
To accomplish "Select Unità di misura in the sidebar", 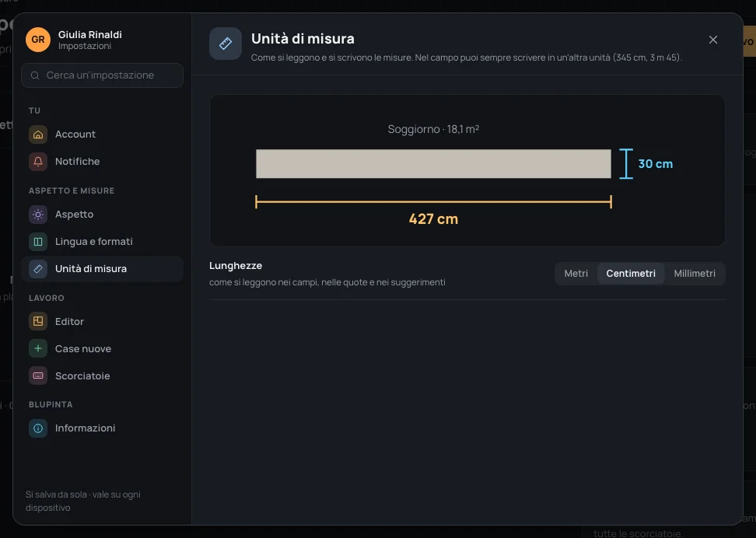I will [102, 269].
